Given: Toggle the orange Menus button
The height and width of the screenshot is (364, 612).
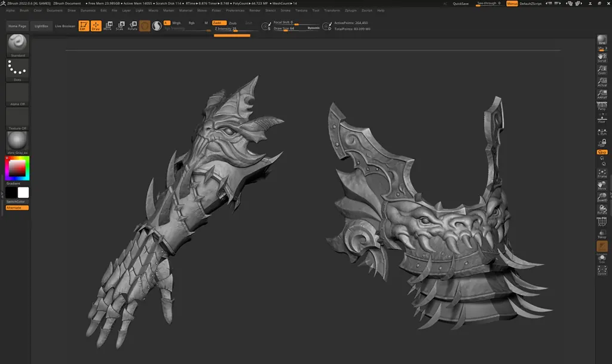Looking at the screenshot, I should click(x=512, y=4).
